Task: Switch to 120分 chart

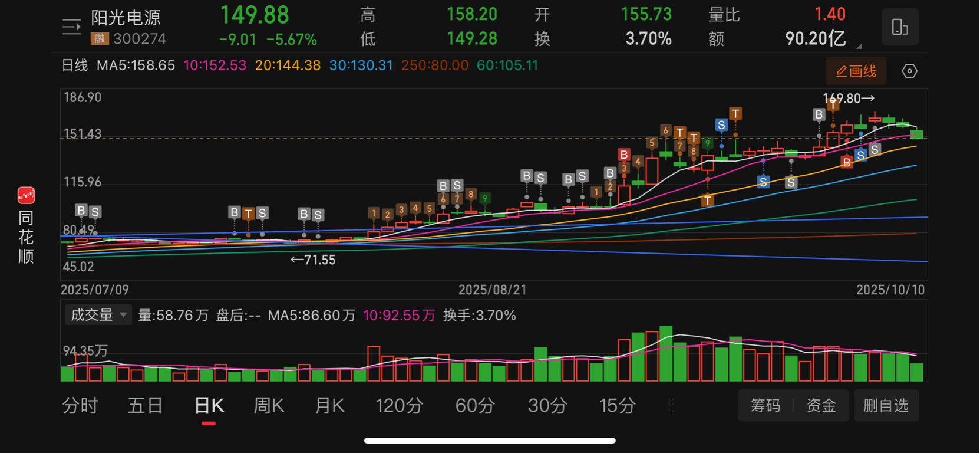Action: pyautogui.click(x=400, y=406)
